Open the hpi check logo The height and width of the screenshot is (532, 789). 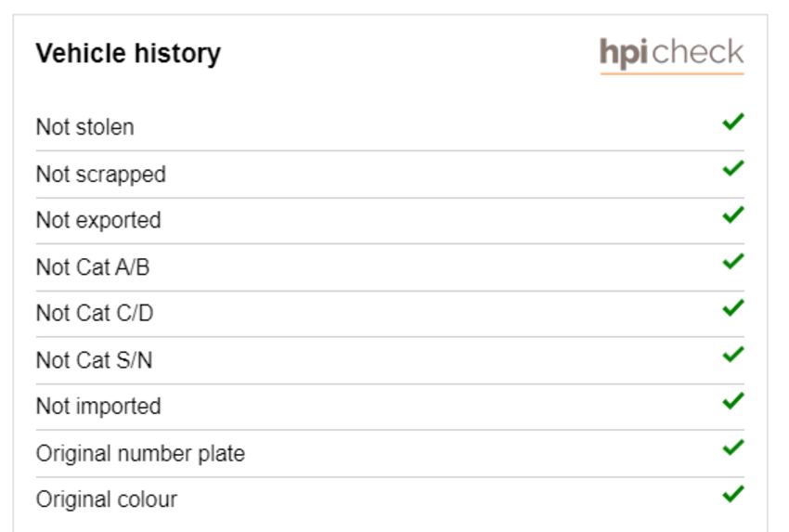672,55
